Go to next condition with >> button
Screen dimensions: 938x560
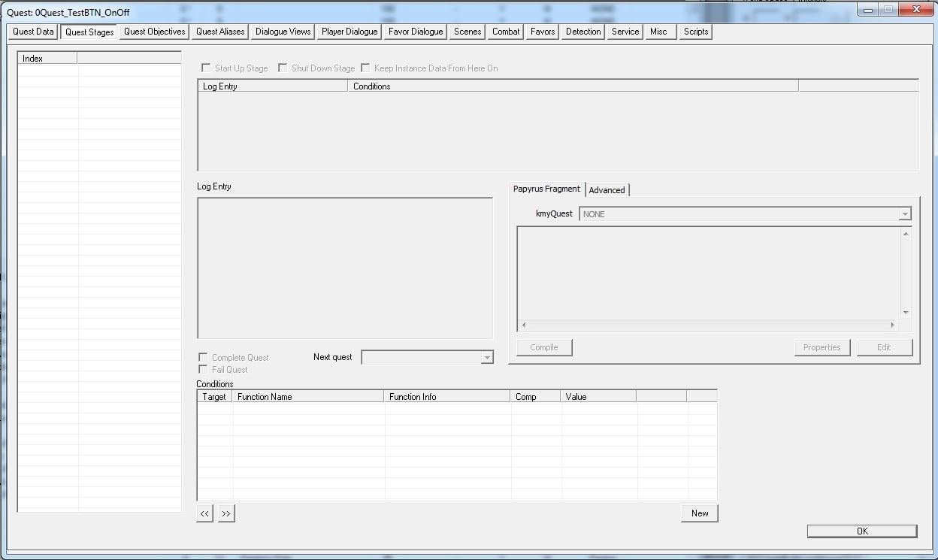click(226, 513)
